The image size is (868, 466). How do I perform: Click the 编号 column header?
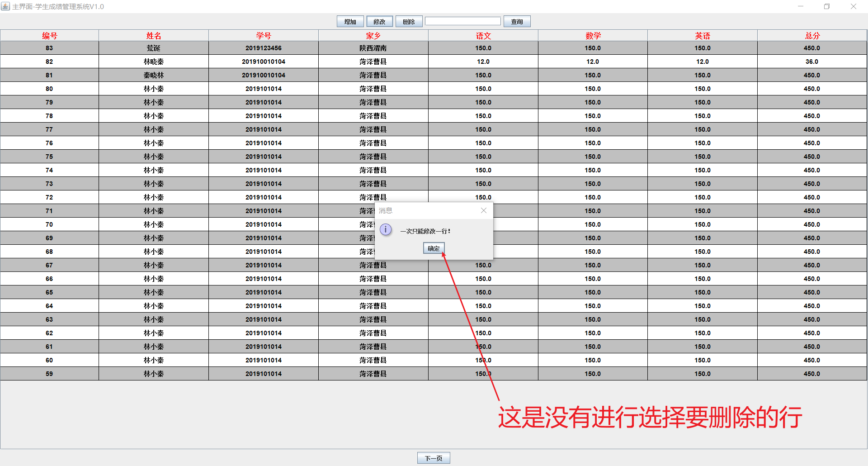[50, 36]
